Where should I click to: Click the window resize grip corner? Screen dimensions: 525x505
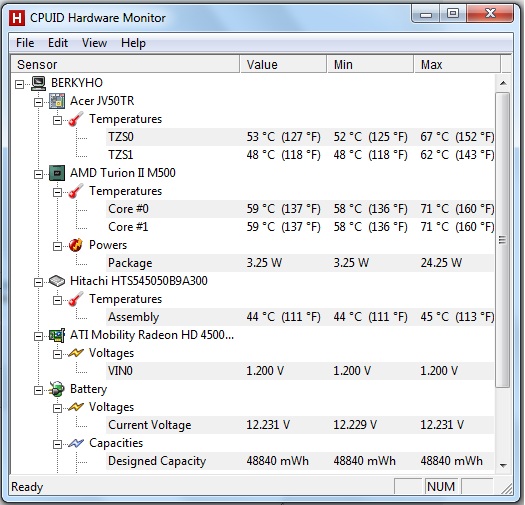click(507, 489)
